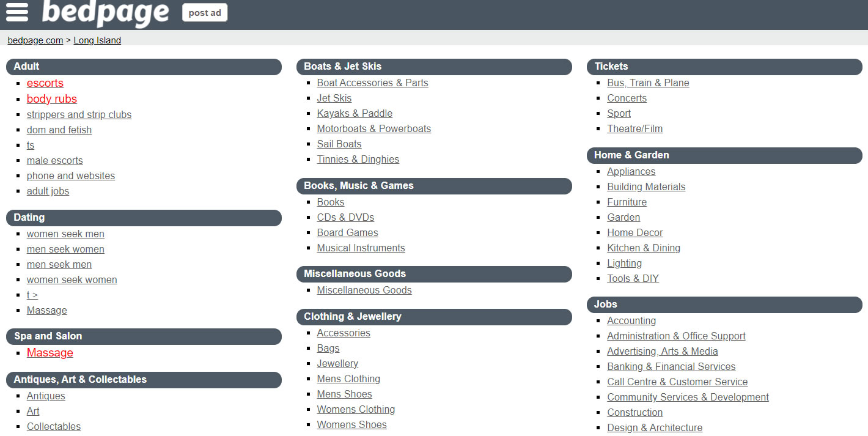Click Clothing & Jewellery header
Image resolution: width=868 pixels, height=436 pixels.
434,317
